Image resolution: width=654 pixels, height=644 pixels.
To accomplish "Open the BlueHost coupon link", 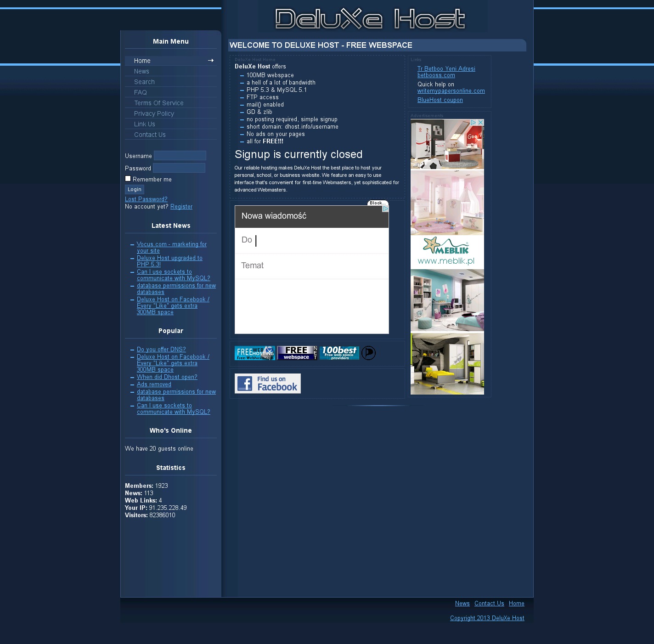I will 440,100.
